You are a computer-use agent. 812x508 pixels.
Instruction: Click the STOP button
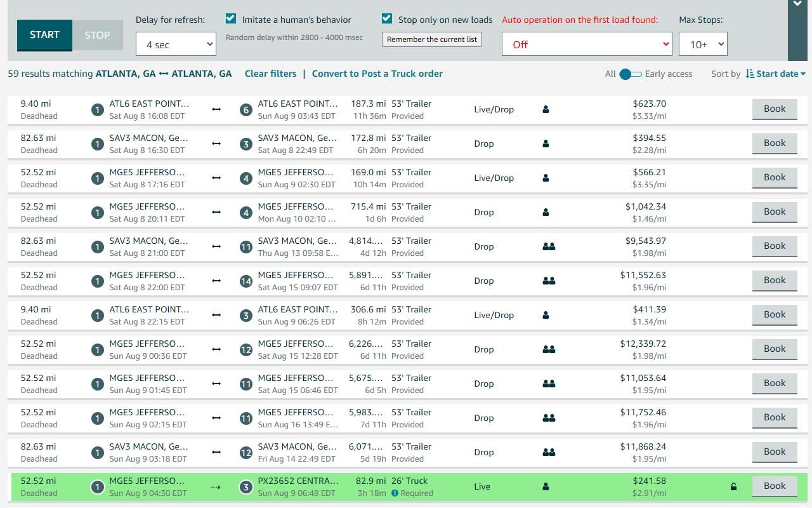tap(97, 35)
